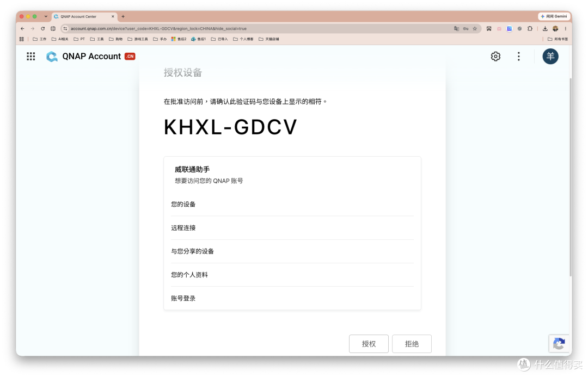588x377 pixels.
Task: Click the 问问 Gemini button
Action: (554, 16)
